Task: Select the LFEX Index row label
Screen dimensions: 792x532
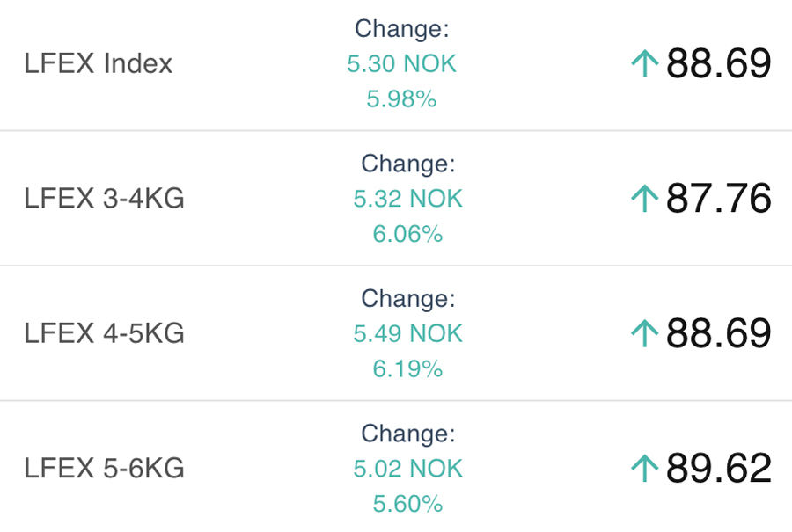Action: (x=98, y=63)
